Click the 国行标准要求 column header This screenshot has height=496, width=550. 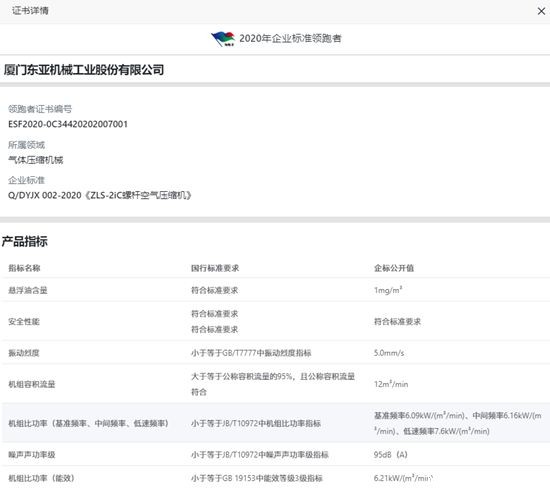tap(215, 268)
